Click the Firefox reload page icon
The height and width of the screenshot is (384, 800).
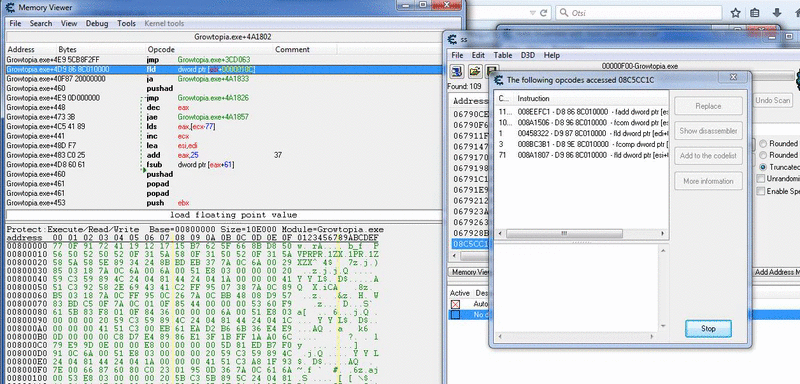point(543,13)
